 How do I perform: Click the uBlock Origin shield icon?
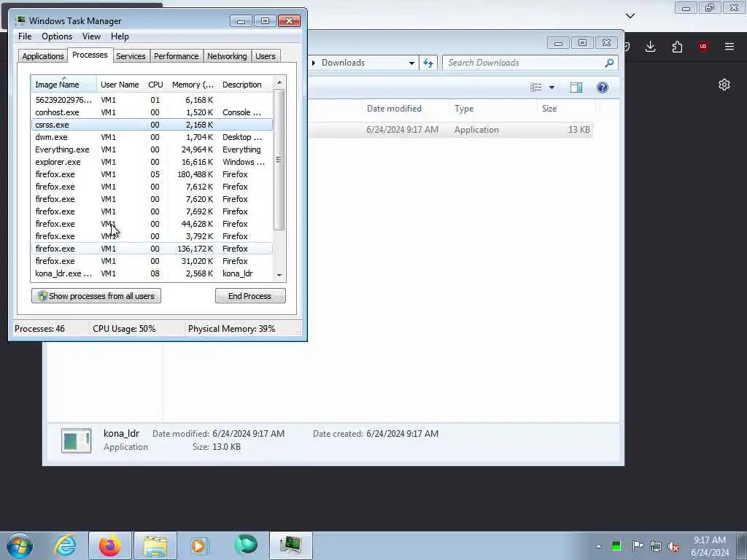coord(703,46)
